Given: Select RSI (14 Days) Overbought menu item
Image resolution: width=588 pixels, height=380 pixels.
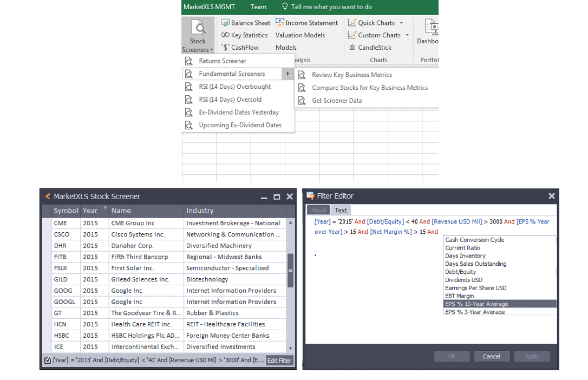Looking at the screenshot, I should point(238,87).
